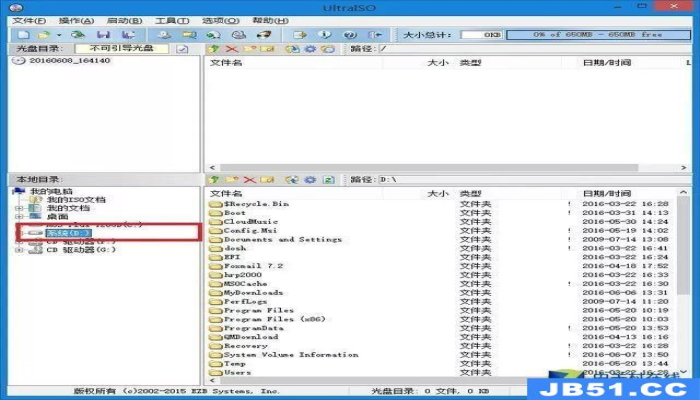The width and height of the screenshot is (700, 400).
Task: Click the boot info checkmark icon beside 不可引导光盘
Action: [x=182, y=49]
